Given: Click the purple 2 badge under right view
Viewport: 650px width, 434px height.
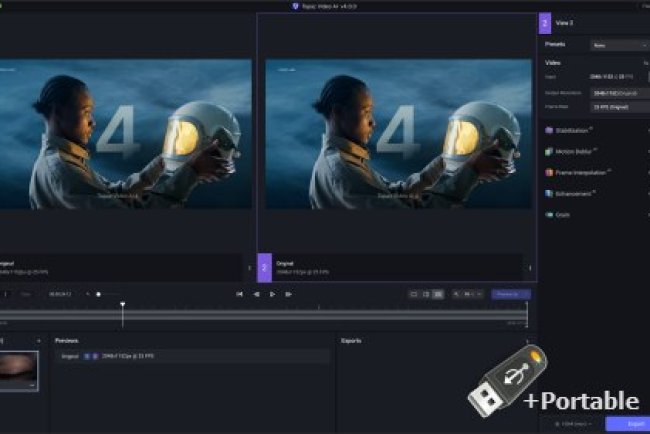Looking at the screenshot, I should (x=264, y=268).
